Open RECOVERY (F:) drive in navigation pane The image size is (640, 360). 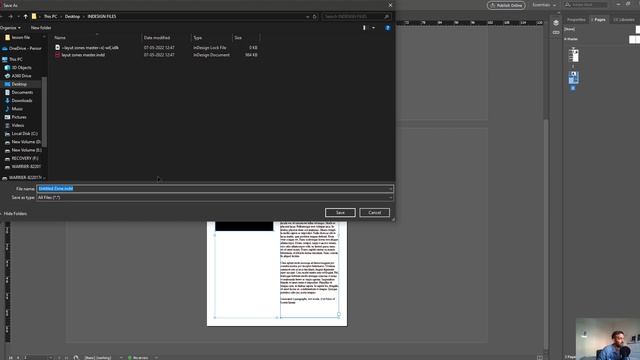tap(21, 158)
